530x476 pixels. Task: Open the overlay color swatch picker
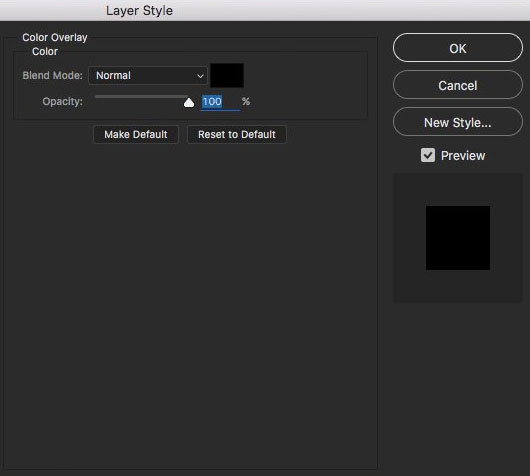tap(227, 75)
